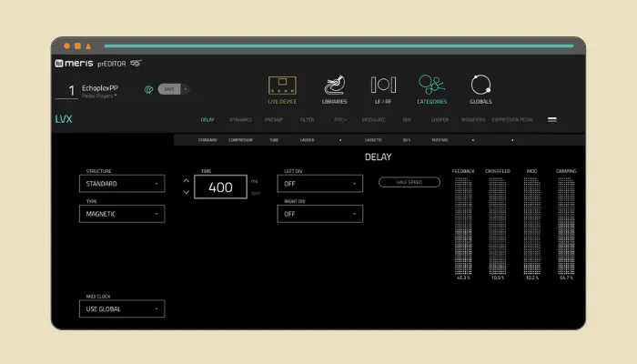Select the Filter tab
The height and width of the screenshot is (364, 637).
tap(308, 120)
